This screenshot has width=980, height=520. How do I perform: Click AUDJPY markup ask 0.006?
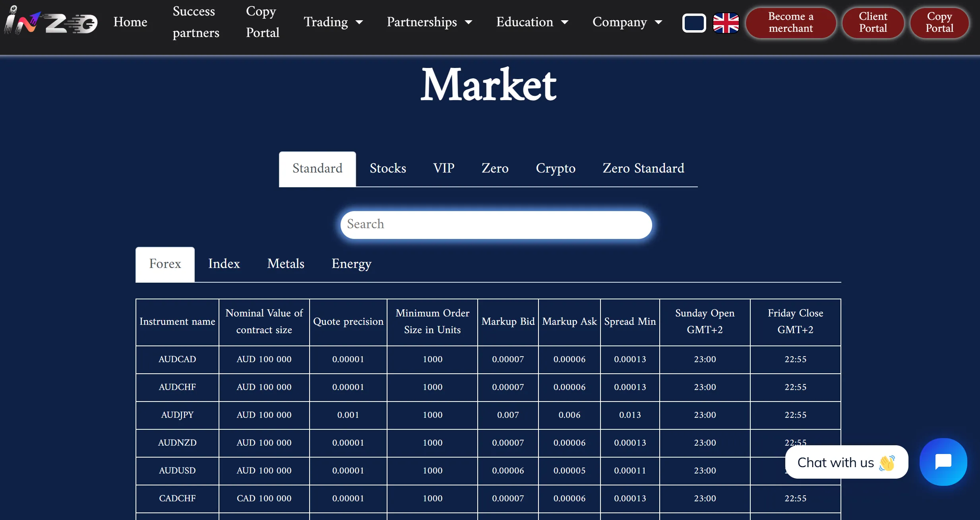[569, 415]
